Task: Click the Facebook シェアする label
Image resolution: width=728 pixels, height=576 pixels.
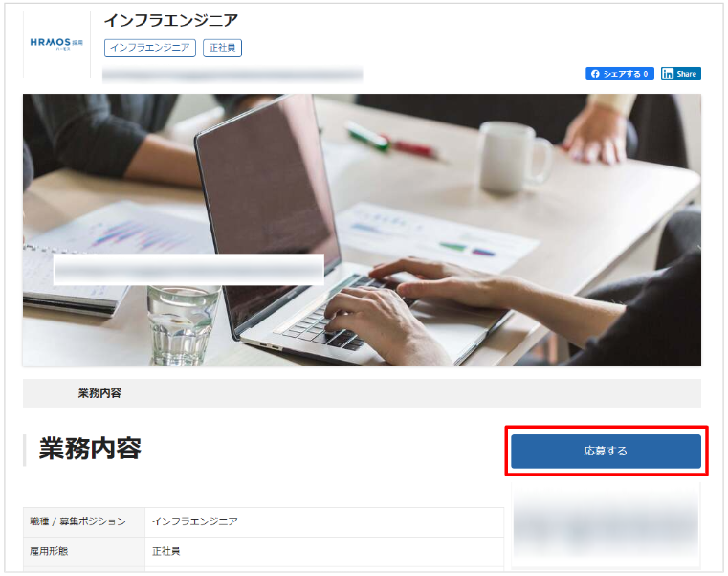Action: pyautogui.click(x=622, y=74)
